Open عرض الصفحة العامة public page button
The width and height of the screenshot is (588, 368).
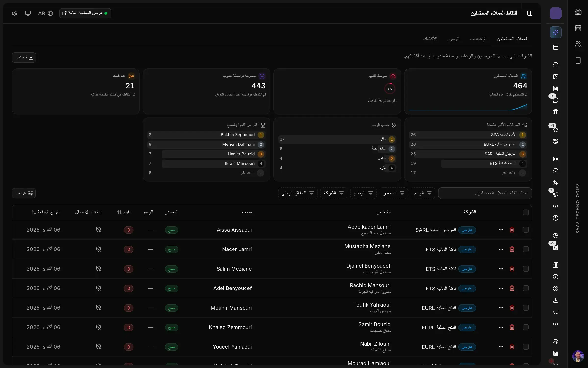(85, 13)
